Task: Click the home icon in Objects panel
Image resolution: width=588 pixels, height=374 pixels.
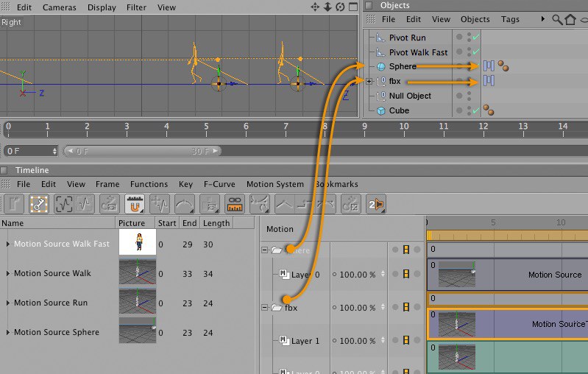Action: (x=570, y=19)
